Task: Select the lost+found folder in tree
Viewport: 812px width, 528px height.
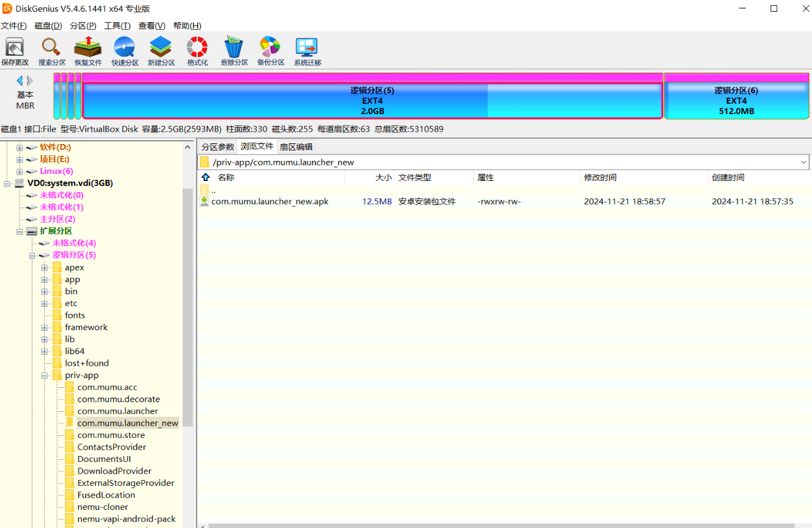Action: (87, 363)
